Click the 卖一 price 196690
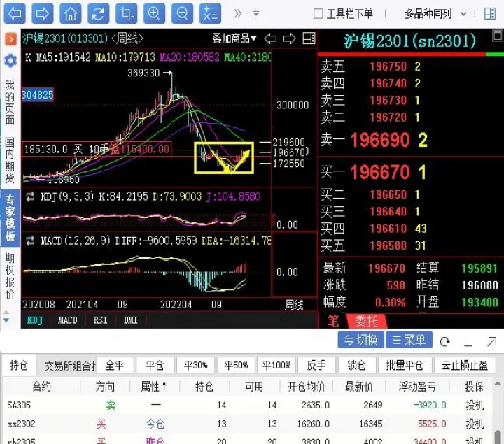 [x=379, y=141]
